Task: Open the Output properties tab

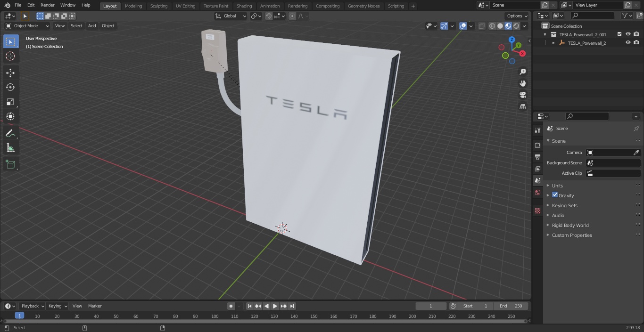Action: (x=537, y=157)
